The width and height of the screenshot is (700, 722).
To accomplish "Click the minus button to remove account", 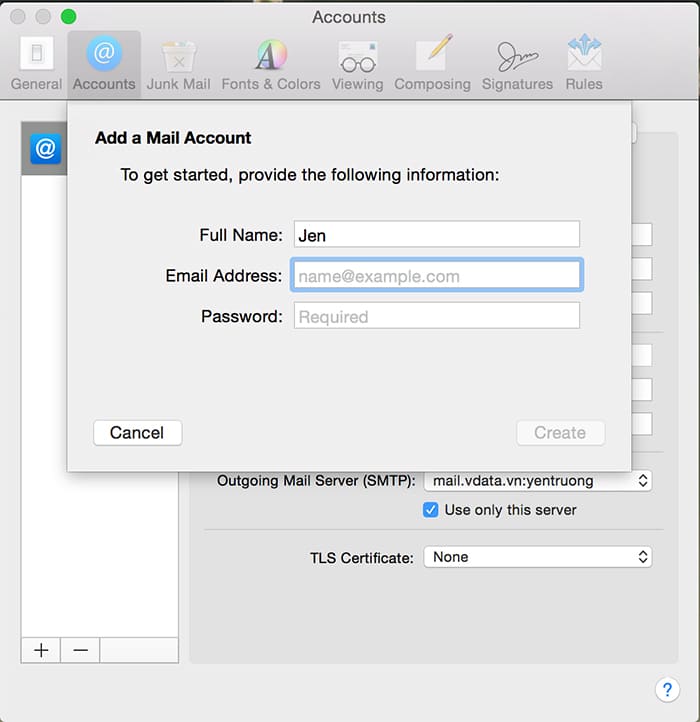I will [80, 650].
